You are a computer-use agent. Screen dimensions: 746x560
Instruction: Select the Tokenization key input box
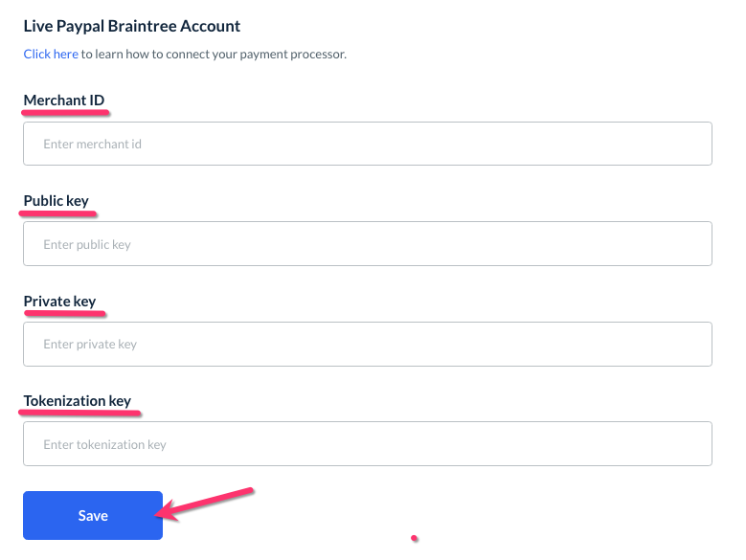coord(368,444)
